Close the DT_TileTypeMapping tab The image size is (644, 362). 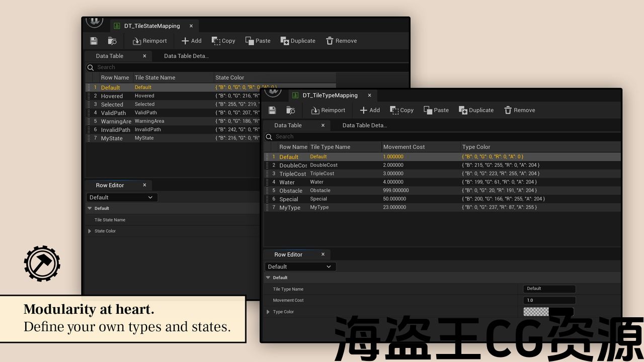tap(369, 95)
